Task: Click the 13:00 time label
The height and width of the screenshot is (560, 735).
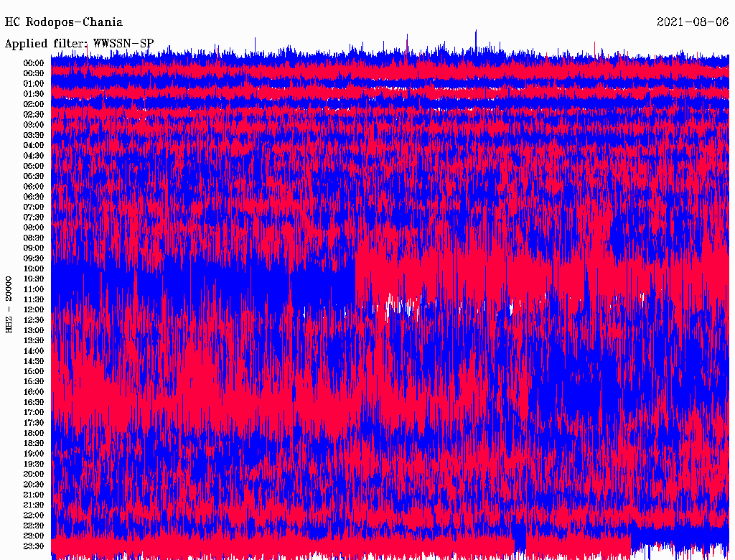Action: [x=34, y=330]
